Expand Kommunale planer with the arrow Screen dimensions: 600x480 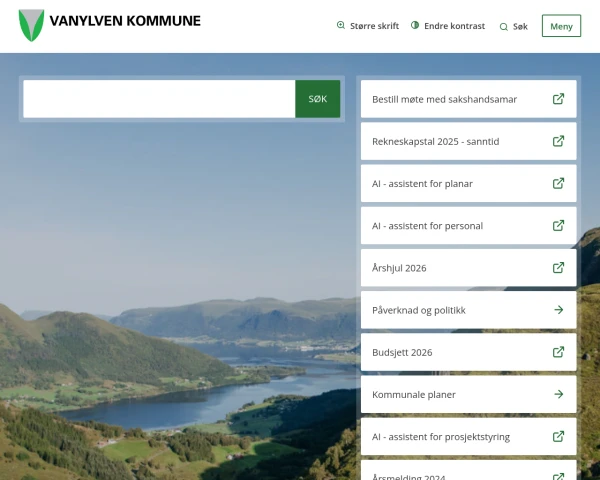coord(558,394)
